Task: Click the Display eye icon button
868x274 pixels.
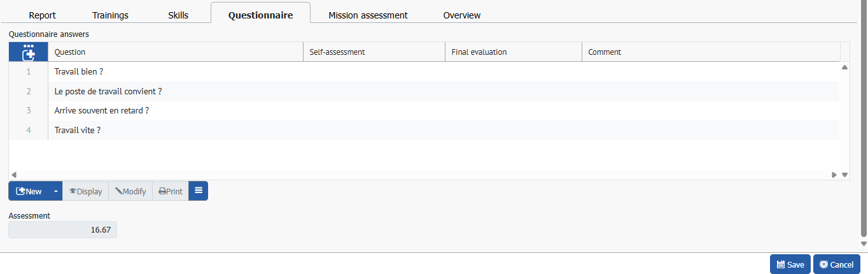Action: pos(85,191)
